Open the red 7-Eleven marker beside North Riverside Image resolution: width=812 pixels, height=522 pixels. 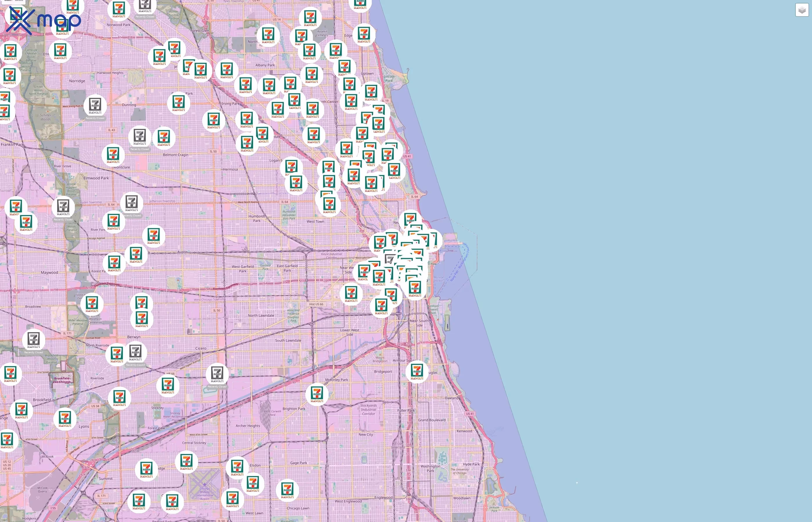117,354
